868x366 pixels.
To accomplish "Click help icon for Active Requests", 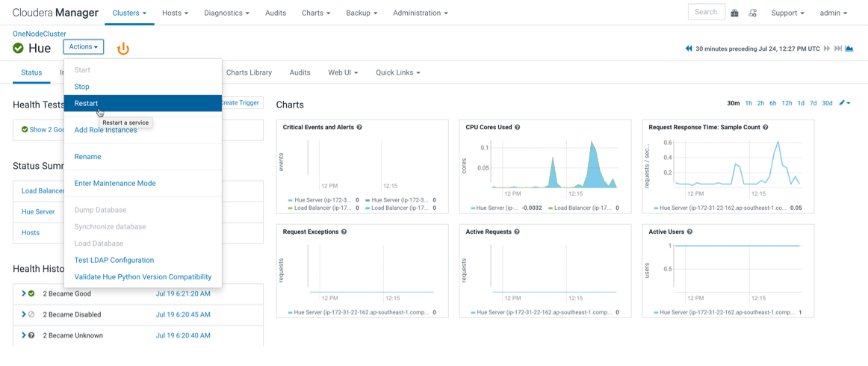I will pyautogui.click(x=516, y=232).
